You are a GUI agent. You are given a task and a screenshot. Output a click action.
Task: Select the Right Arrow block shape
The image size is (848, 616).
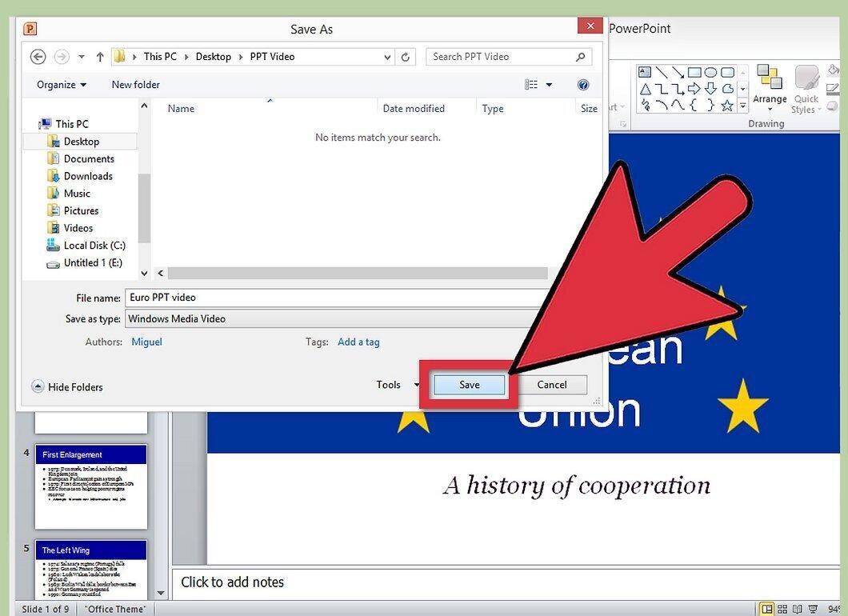pyautogui.click(x=694, y=89)
